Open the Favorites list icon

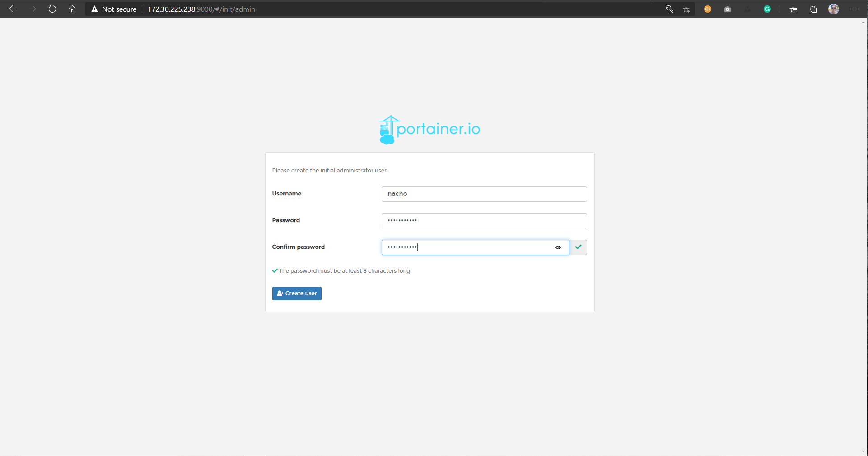click(793, 9)
